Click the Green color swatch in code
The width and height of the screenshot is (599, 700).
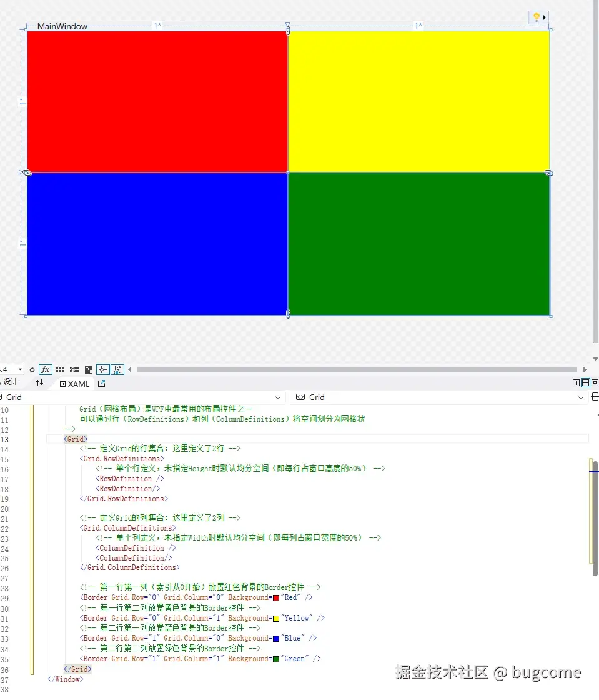tap(276, 659)
